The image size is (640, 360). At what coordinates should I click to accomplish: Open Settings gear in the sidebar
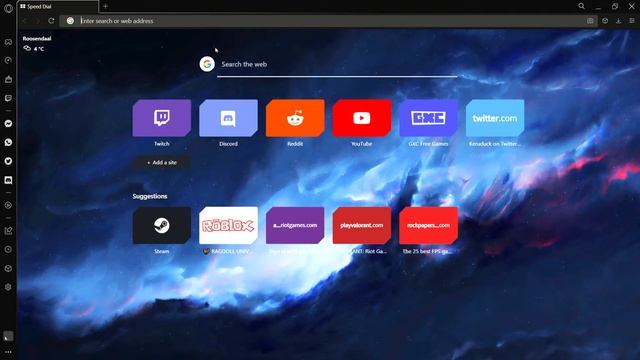click(x=8, y=287)
